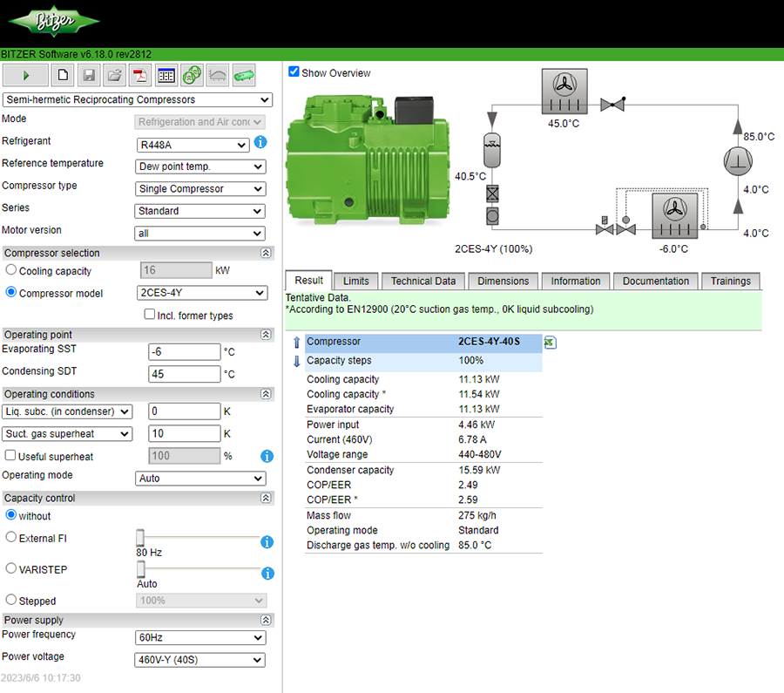Image resolution: width=784 pixels, height=693 pixels.
Task: Collapse the Compressor selection section
Action: pyautogui.click(x=266, y=253)
